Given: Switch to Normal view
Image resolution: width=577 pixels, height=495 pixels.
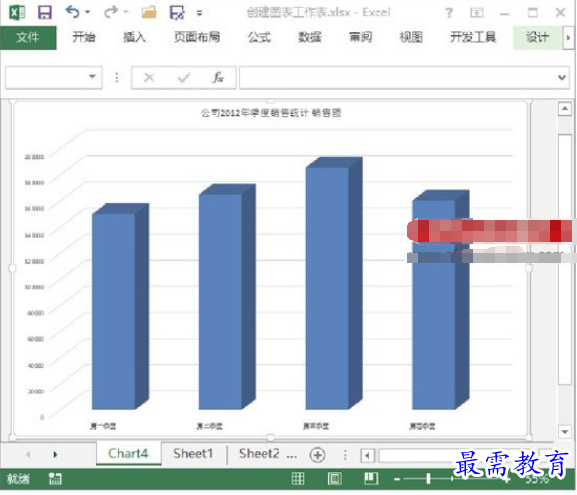Looking at the screenshot, I should click(x=298, y=478).
